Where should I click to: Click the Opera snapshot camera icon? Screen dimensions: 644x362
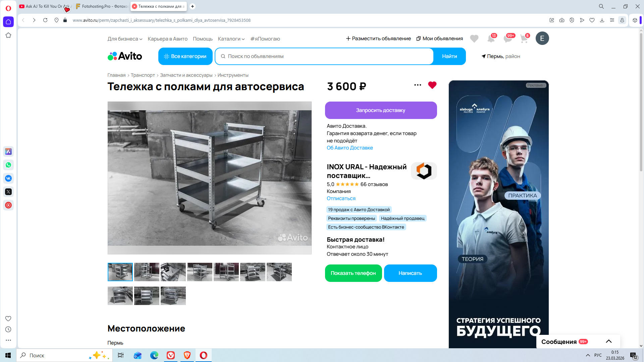click(562, 20)
